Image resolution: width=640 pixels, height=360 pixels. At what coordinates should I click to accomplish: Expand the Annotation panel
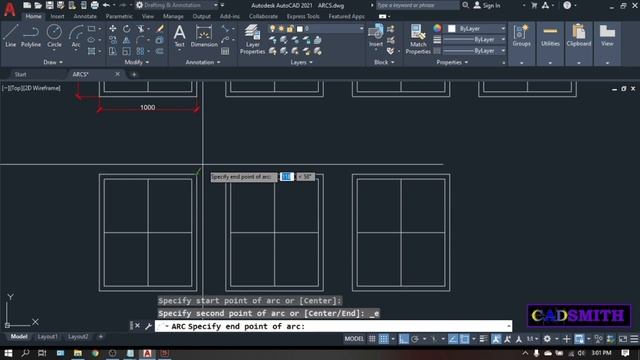tap(203, 62)
